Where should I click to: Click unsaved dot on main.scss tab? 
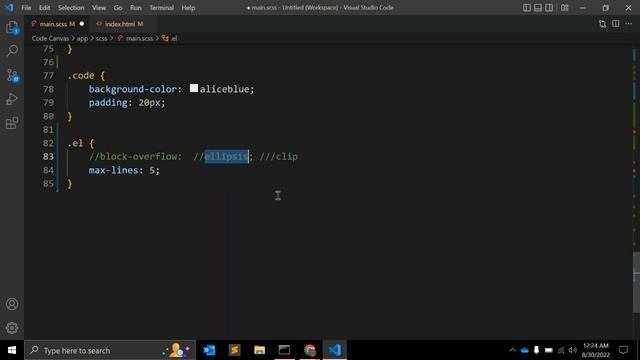[82, 24]
